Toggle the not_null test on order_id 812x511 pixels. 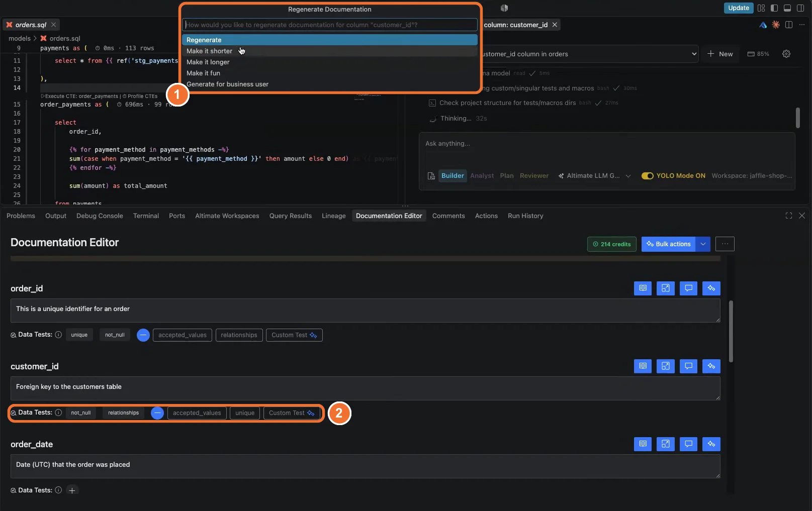115,335
